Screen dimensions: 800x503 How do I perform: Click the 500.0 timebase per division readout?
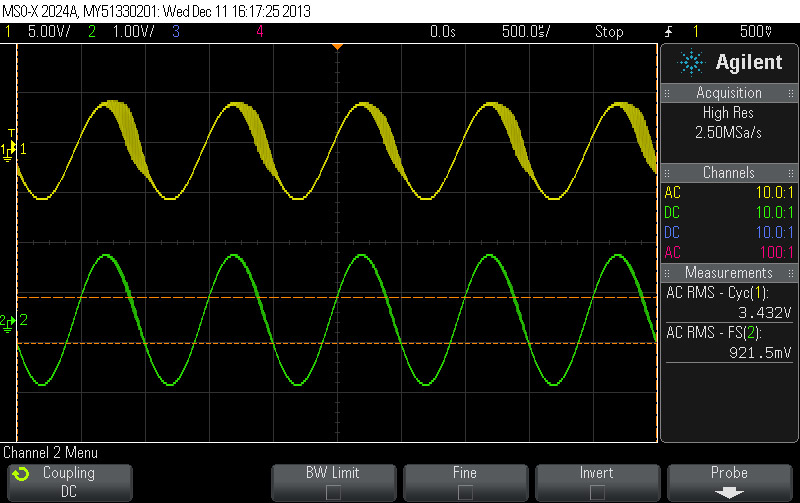click(x=526, y=32)
